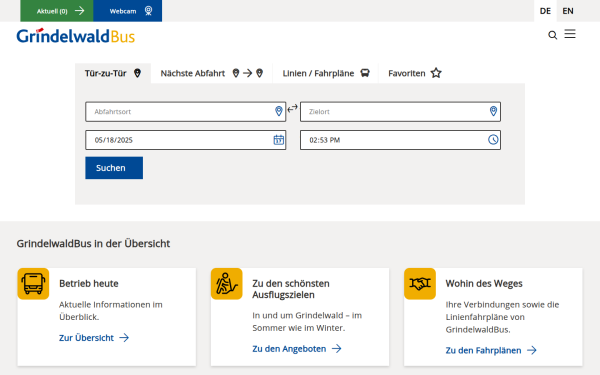Click the Wohin des Weges heading
Image resolution: width=600 pixels, height=375 pixels.
[x=484, y=284]
